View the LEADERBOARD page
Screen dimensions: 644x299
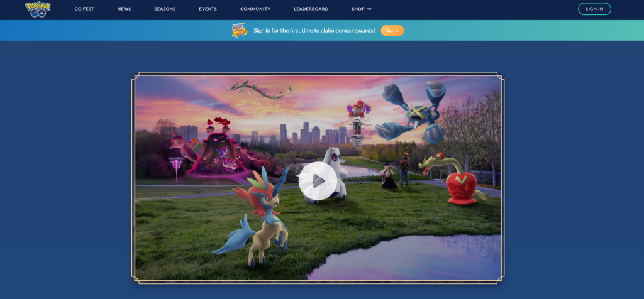point(311,9)
